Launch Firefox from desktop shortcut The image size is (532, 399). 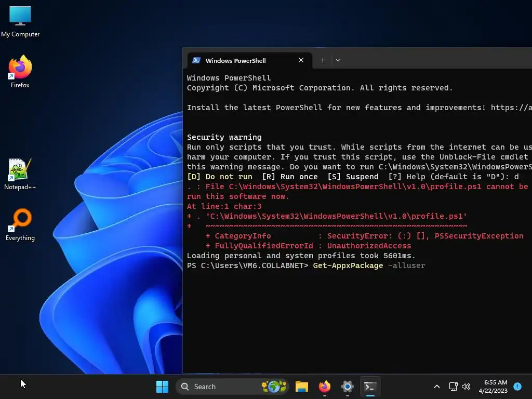20,72
